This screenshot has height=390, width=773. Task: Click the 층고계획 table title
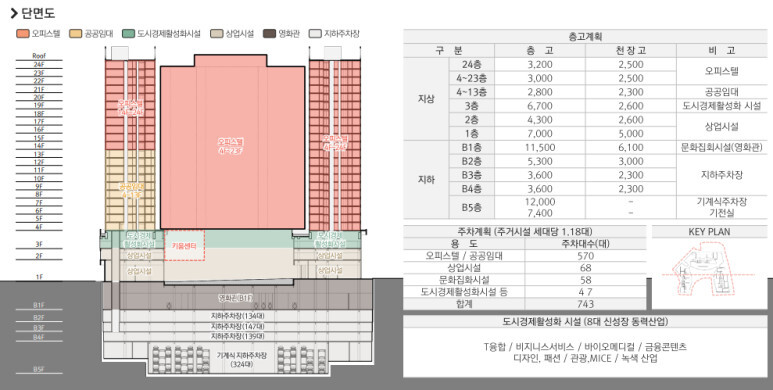pos(585,36)
